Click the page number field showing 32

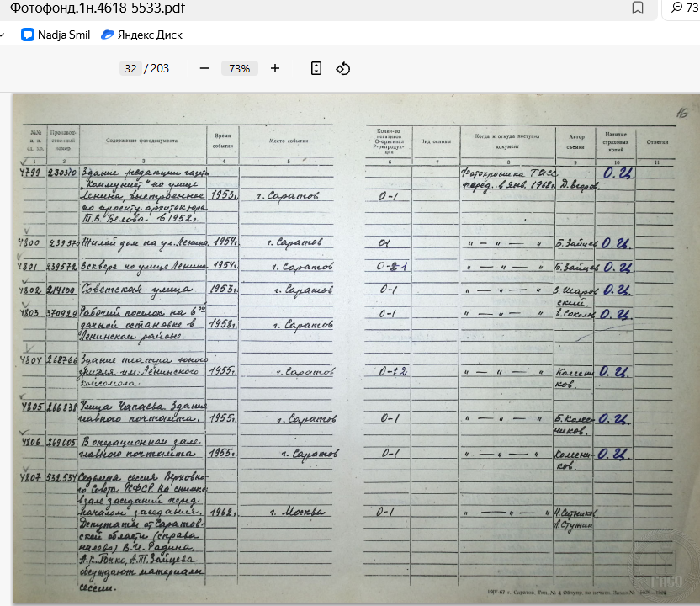[x=130, y=68]
